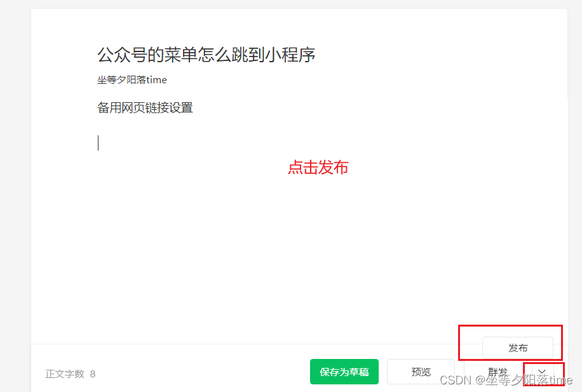The image size is (582, 392).
Task: Click the CSDN watermark text
Action: click(x=506, y=380)
